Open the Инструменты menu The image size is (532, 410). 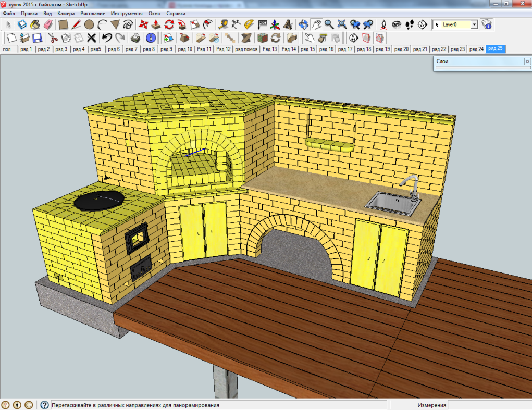(127, 13)
